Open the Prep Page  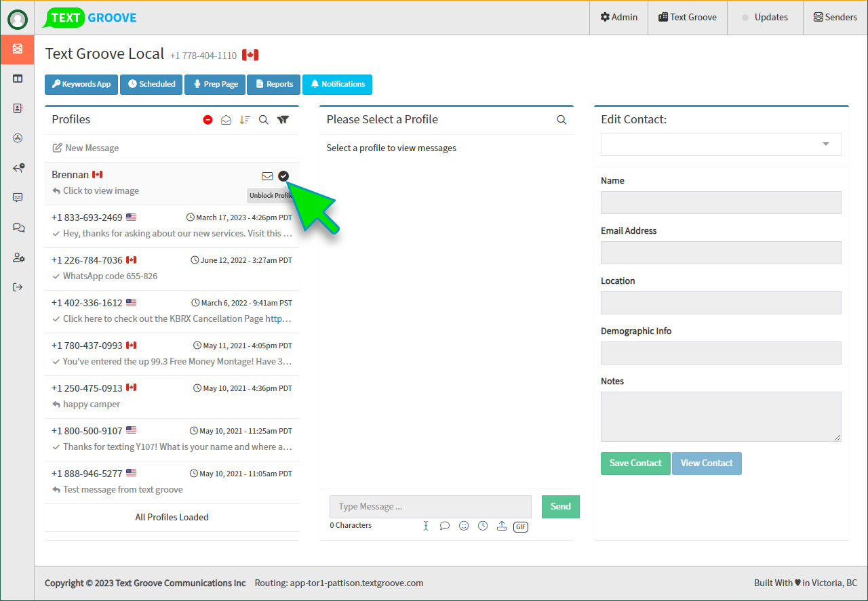click(x=215, y=85)
